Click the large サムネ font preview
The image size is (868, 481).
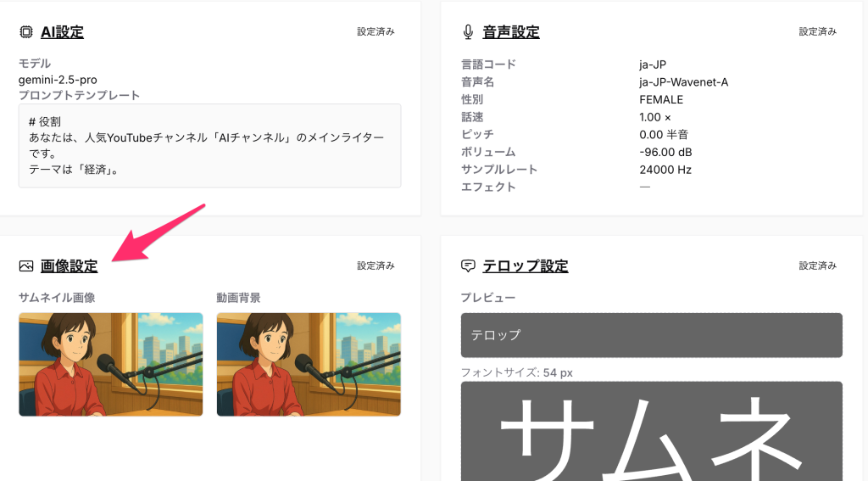652,431
